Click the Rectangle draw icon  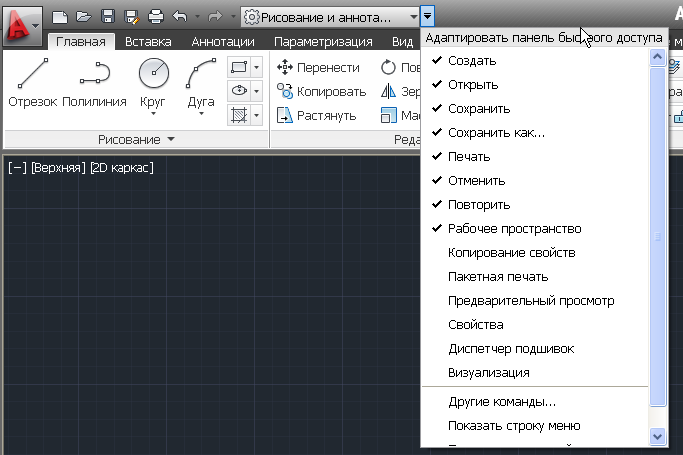239,67
